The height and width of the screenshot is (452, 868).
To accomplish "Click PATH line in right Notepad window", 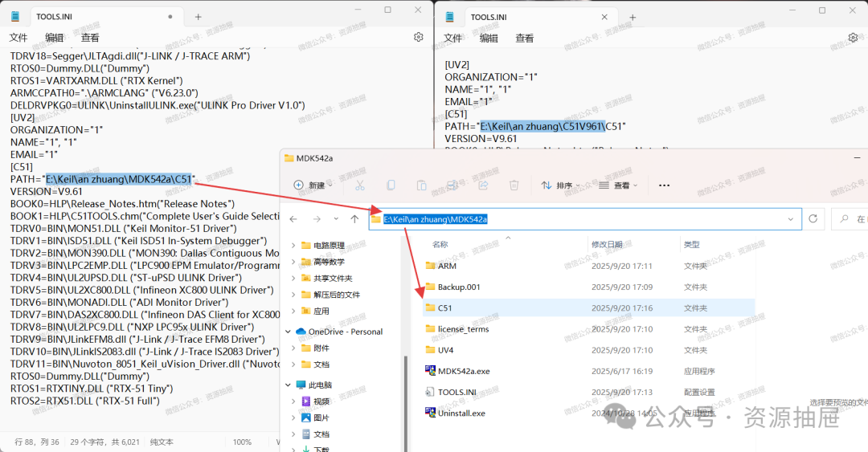I will 535,126.
